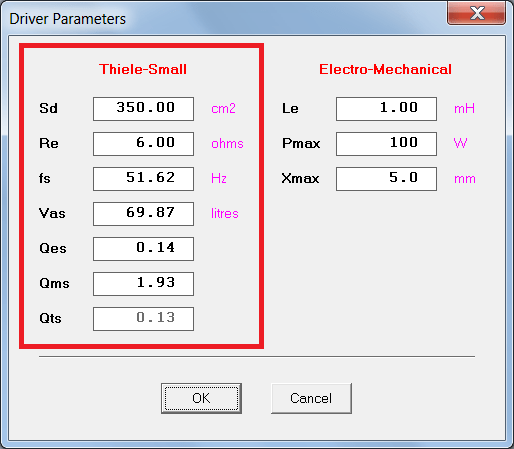The width and height of the screenshot is (514, 449).
Task: Click the mH unit text
Action: click(x=464, y=109)
